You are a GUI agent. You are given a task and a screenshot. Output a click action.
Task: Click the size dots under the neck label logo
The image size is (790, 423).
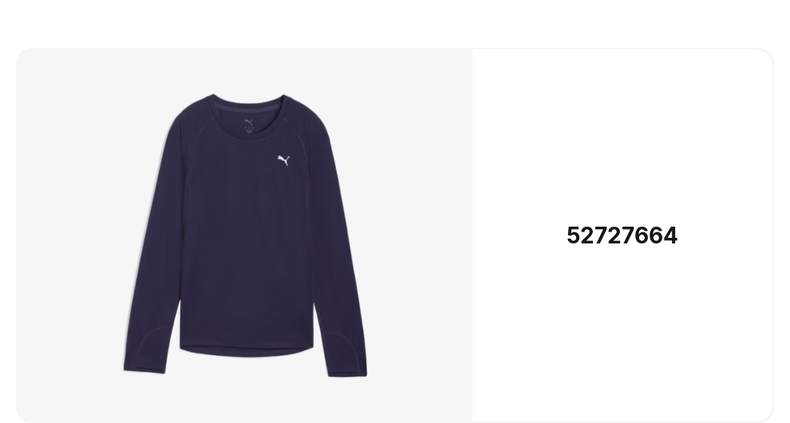pyautogui.click(x=249, y=130)
